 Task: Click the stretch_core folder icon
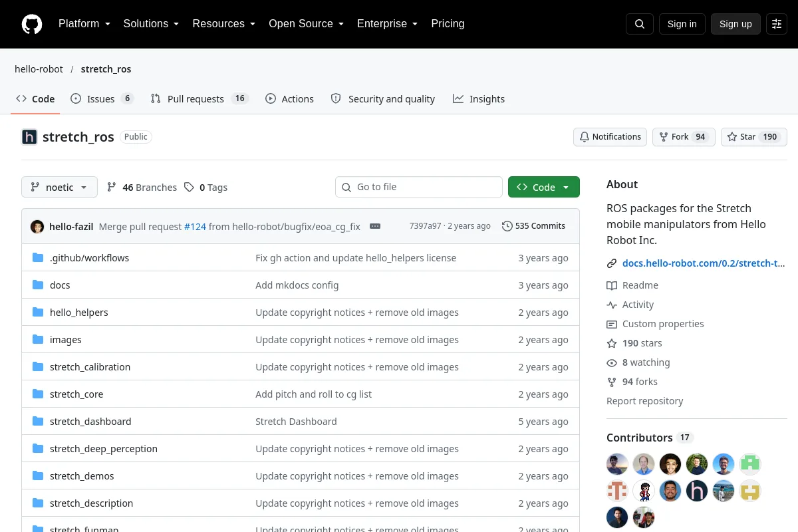(x=38, y=394)
